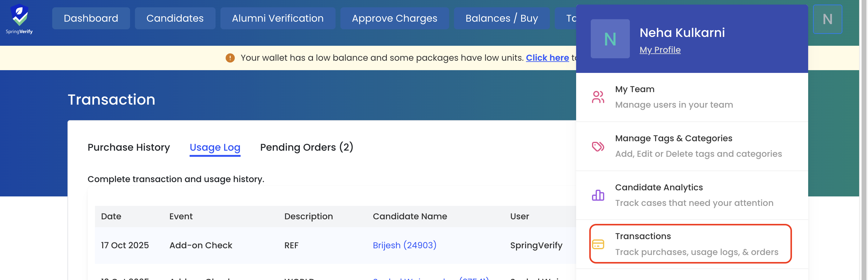Click the Candidate Analytics bar chart icon

[598, 195]
